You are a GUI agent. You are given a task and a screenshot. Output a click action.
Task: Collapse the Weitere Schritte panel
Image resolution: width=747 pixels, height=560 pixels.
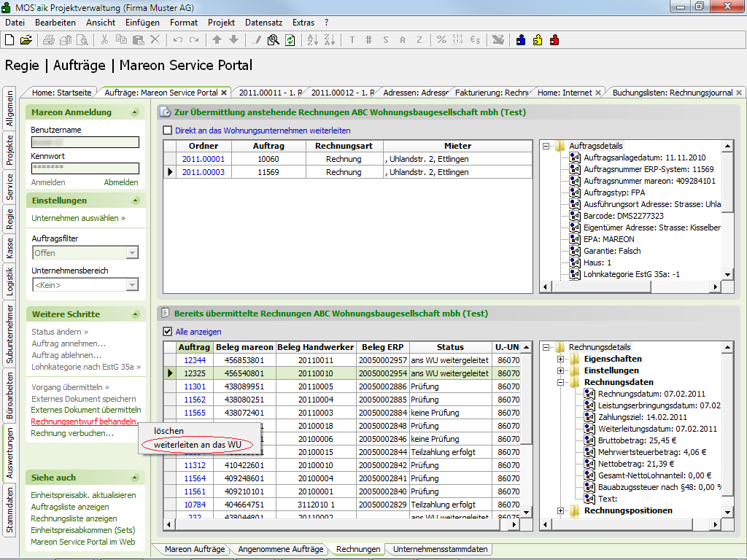(x=135, y=314)
